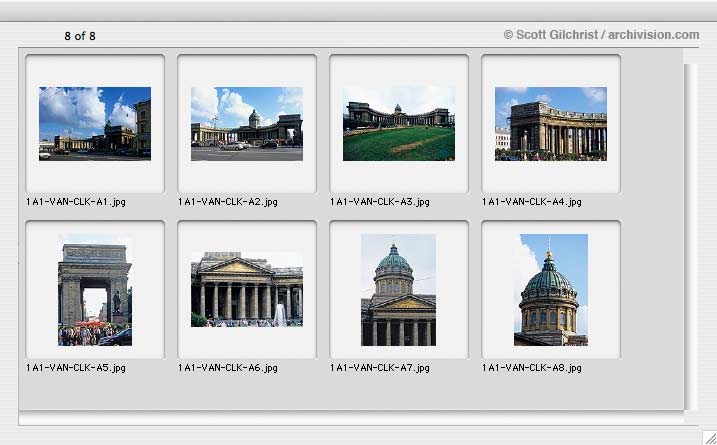Click file name 1A1-VAN-CLK-A5.jpg

(75, 368)
